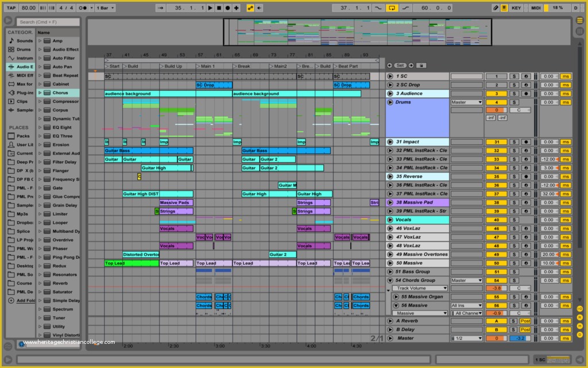Viewport: 588px width, 368px height.
Task: Click the MIDI map mode button
Action: (x=536, y=8)
